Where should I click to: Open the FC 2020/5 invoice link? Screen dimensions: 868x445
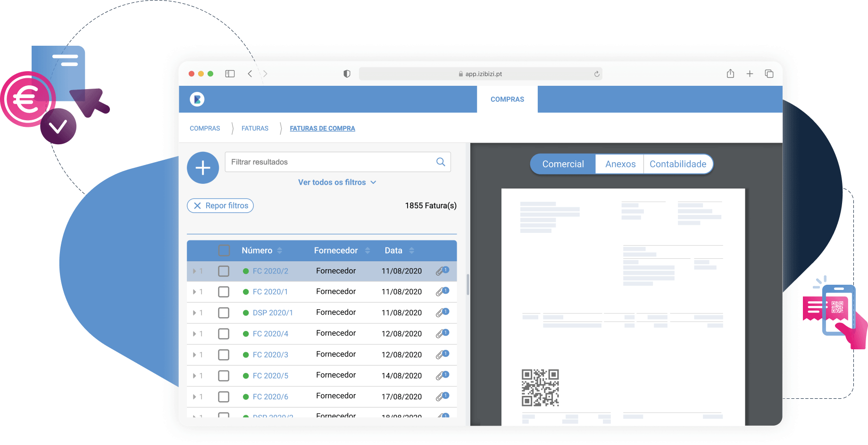click(x=270, y=376)
